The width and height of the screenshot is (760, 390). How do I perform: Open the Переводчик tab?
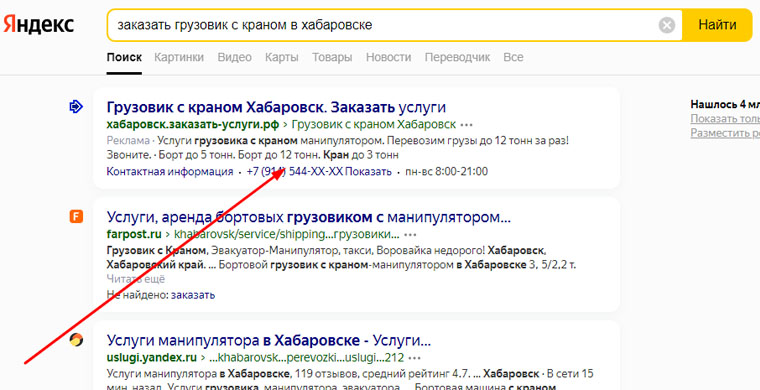coord(457,57)
